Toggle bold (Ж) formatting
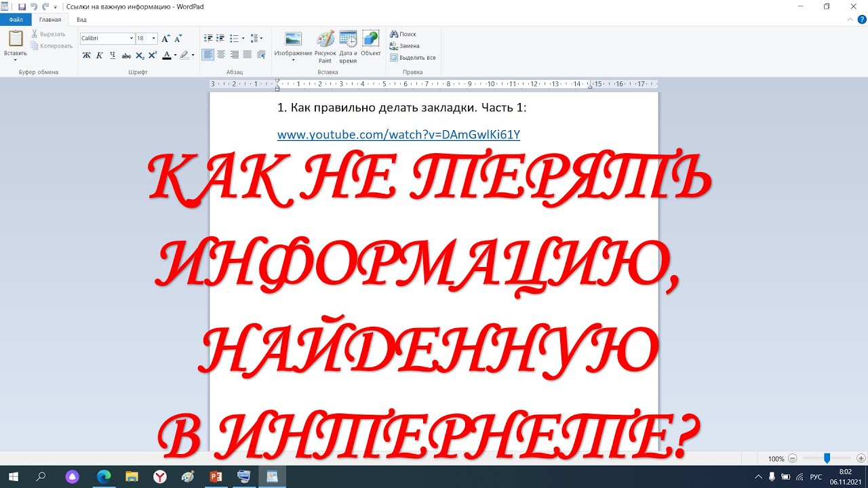This screenshot has height=488, width=868. pyautogui.click(x=86, y=55)
